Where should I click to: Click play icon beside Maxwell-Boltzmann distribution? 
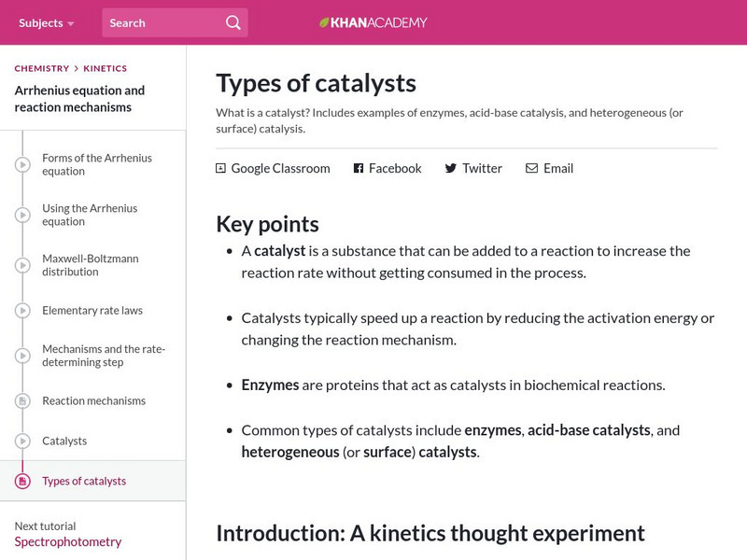(22, 266)
